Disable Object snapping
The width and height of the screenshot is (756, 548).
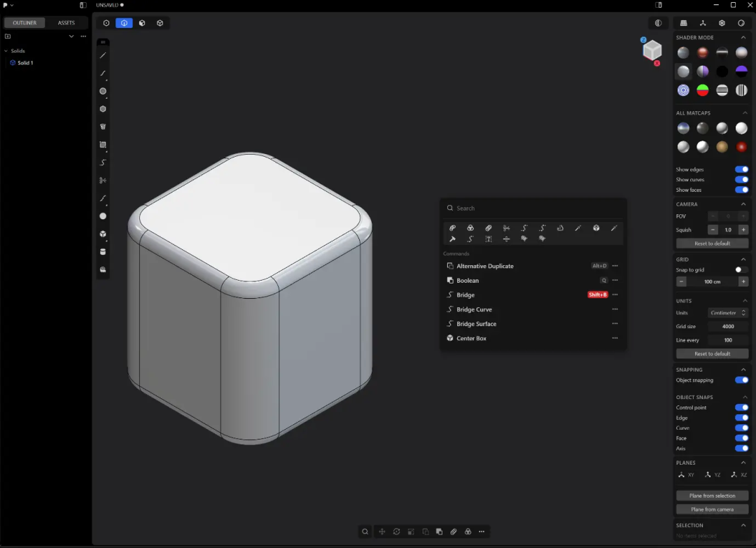(741, 380)
